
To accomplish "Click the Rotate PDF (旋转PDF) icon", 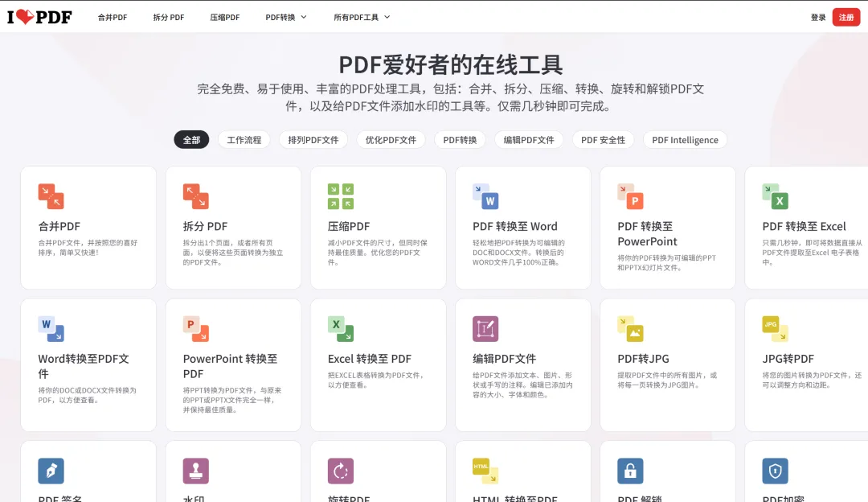I will [x=341, y=471].
